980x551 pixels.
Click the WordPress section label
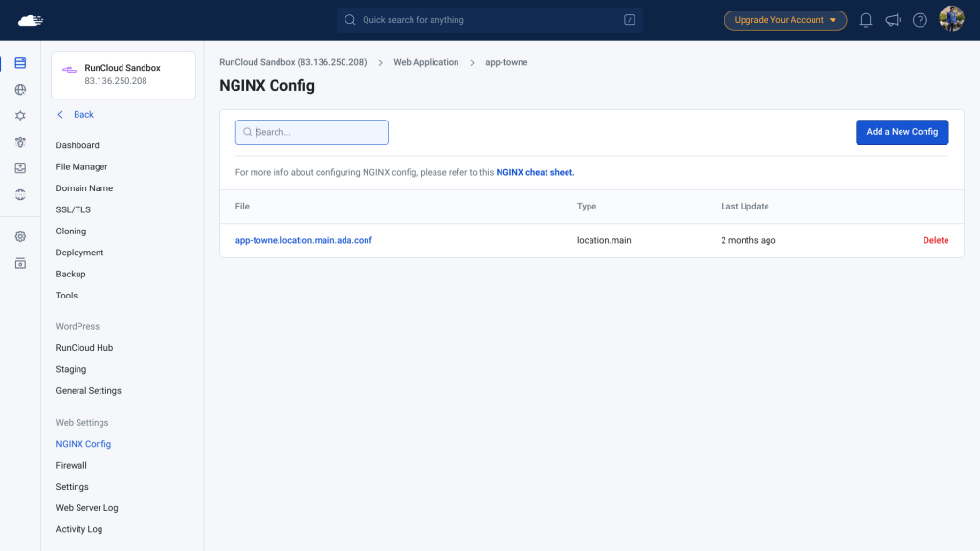(x=78, y=327)
